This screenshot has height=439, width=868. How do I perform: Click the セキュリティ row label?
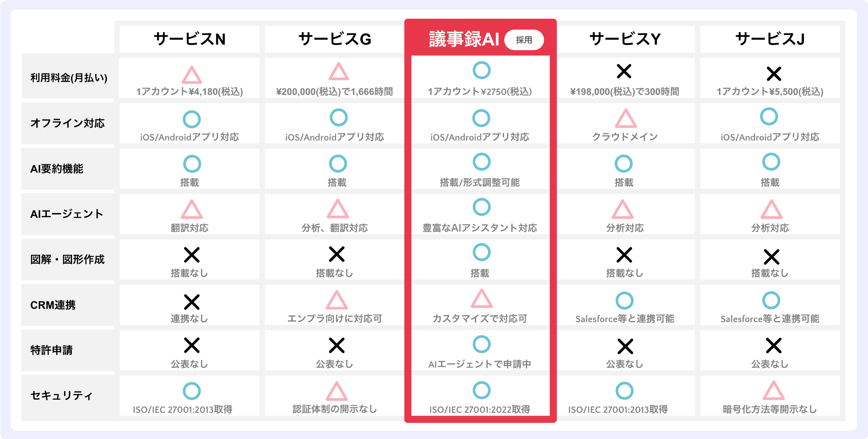tap(61, 395)
